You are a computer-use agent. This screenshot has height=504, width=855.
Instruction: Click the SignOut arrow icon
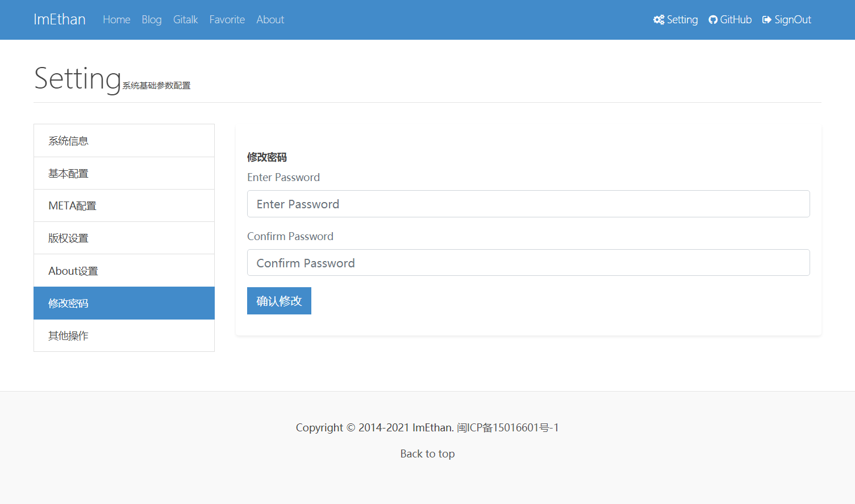pos(767,20)
